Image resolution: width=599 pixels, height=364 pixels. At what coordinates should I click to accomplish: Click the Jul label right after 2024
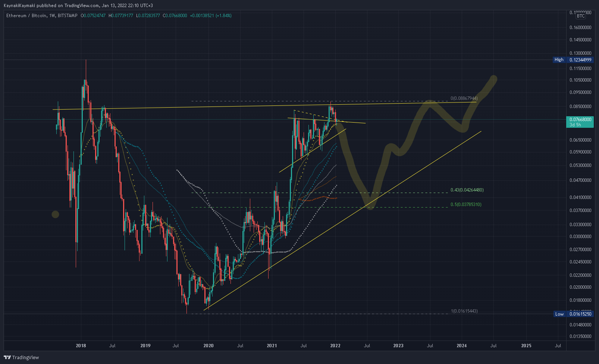(493, 346)
